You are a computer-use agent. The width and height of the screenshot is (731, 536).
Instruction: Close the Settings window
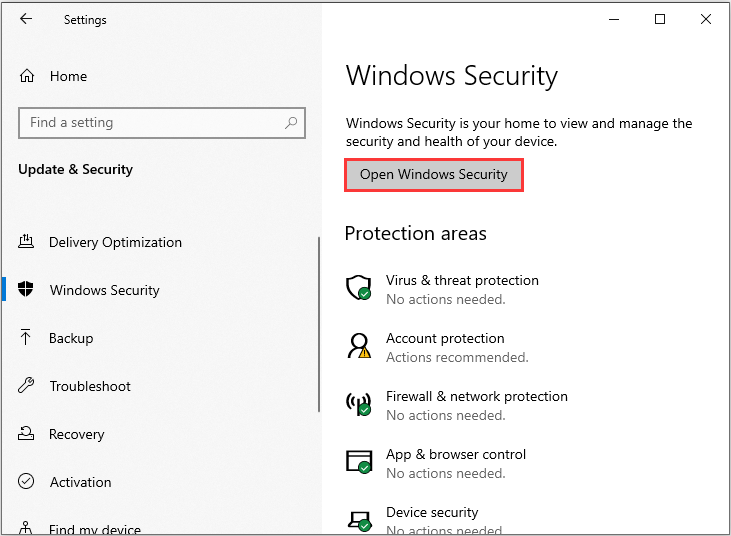(x=706, y=19)
